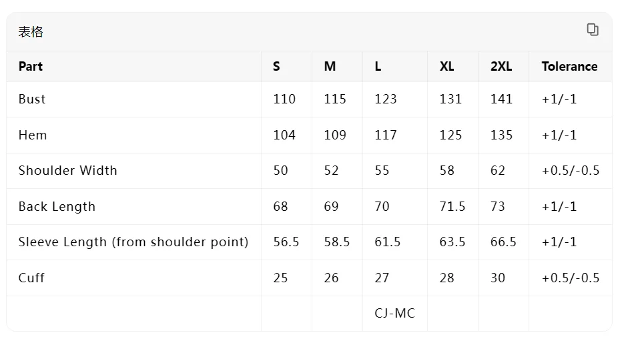Image resolution: width=644 pixels, height=339 pixels.
Task: Select the Shoulder Width row label
Action: (68, 171)
